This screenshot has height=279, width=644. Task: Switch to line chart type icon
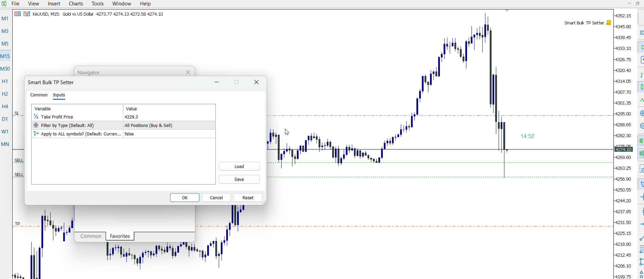tap(642, 100)
